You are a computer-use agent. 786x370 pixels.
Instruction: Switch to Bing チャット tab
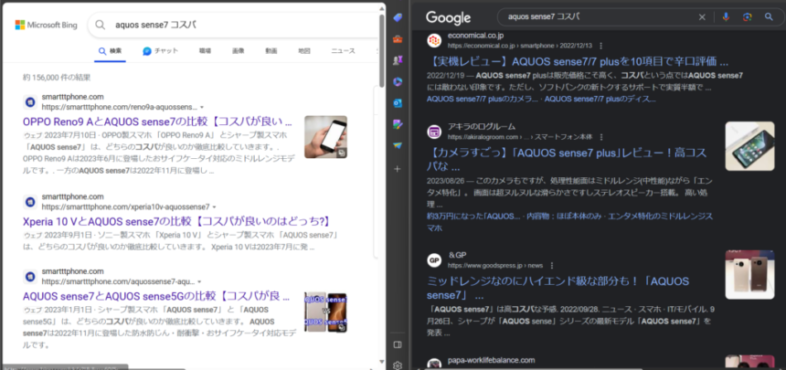pos(160,51)
